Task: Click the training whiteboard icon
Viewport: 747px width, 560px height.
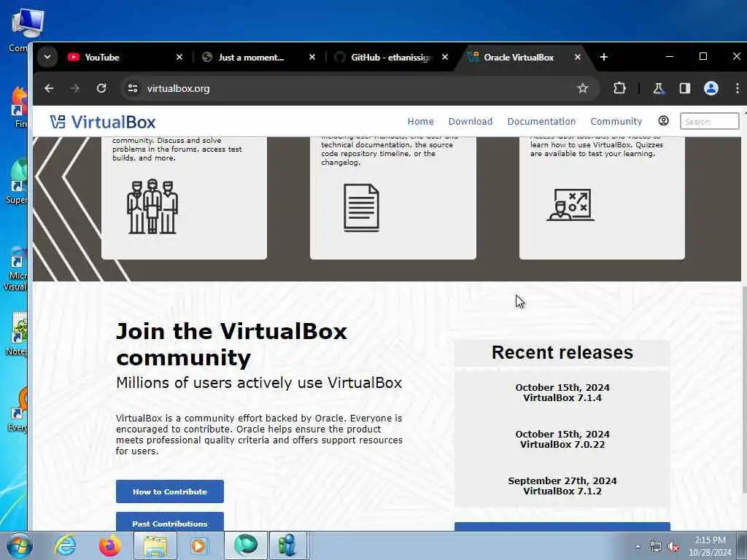Action: click(x=570, y=205)
